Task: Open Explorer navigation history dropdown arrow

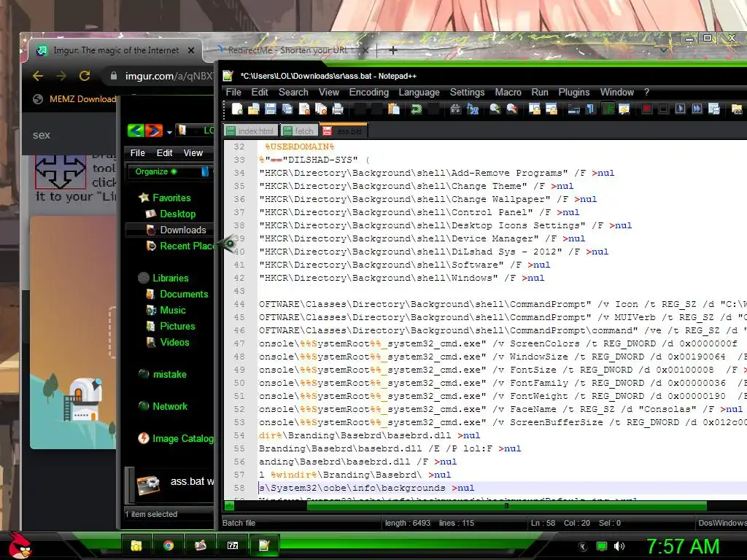Action: tap(169, 132)
